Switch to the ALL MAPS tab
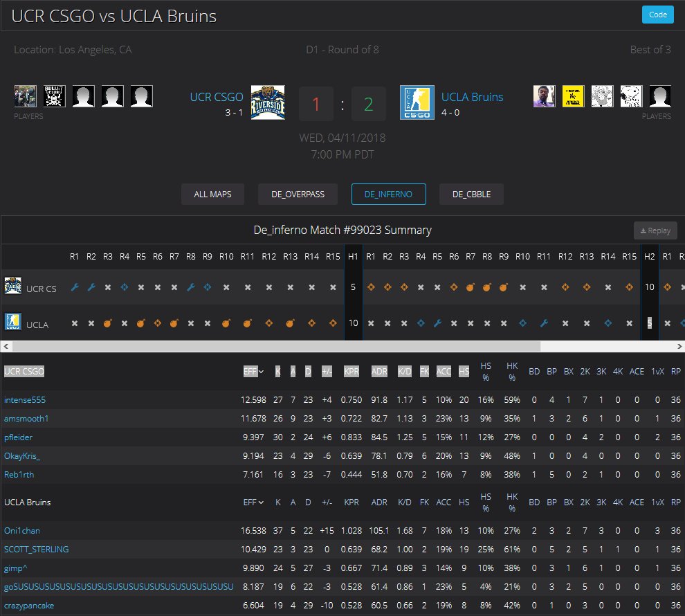The image size is (685, 616). click(212, 194)
